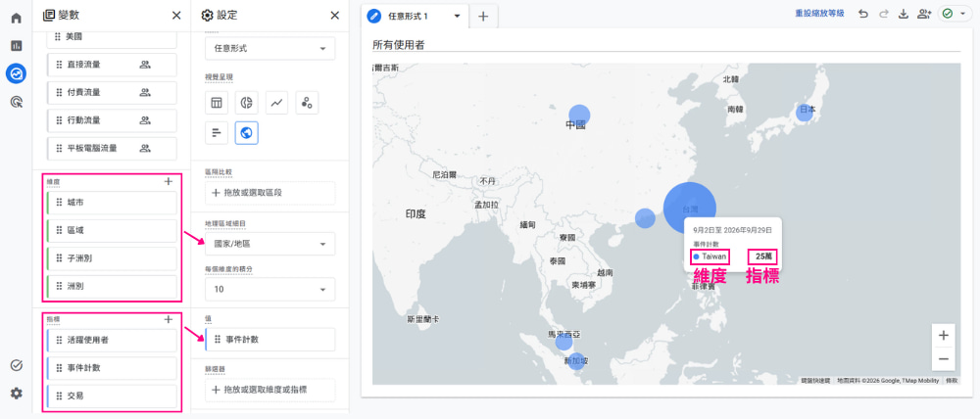
Task: Select the 美國 segment
Action: click(112, 37)
